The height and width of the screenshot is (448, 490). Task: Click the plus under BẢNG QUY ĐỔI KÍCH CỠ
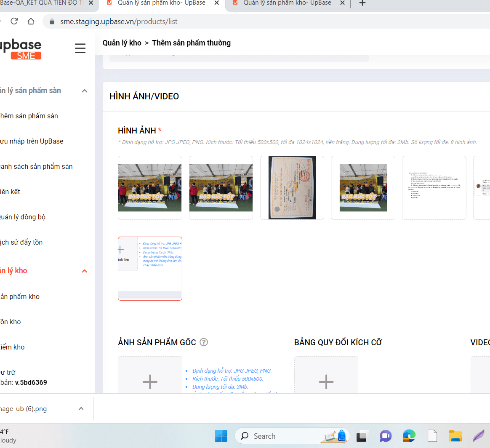point(326,381)
